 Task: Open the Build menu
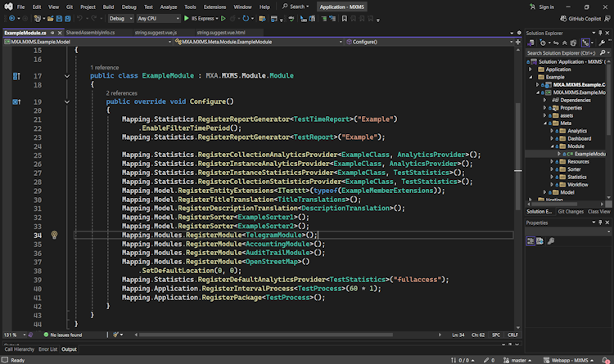pyautogui.click(x=108, y=7)
